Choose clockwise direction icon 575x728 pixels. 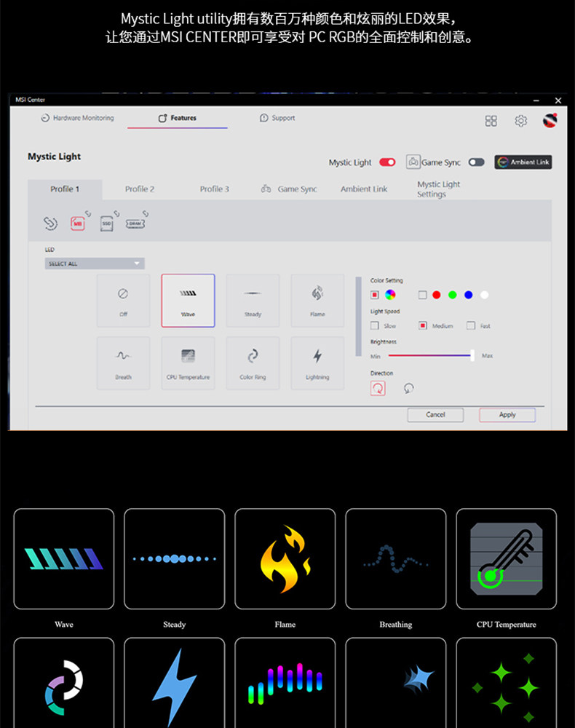(x=378, y=388)
